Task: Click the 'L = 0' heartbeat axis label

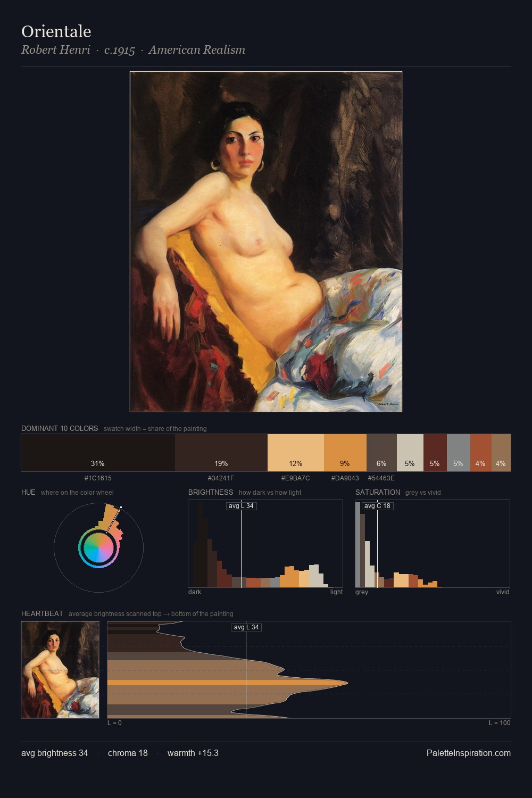Action: [114, 723]
